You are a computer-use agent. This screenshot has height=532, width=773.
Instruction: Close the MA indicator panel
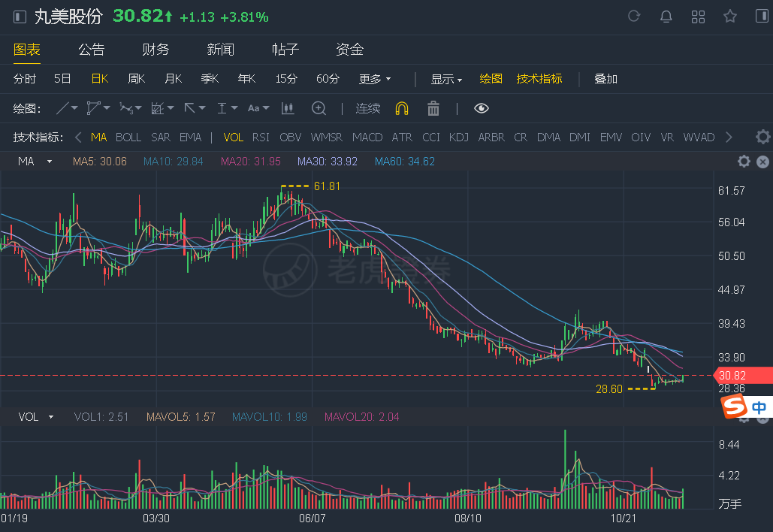(x=762, y=162)
